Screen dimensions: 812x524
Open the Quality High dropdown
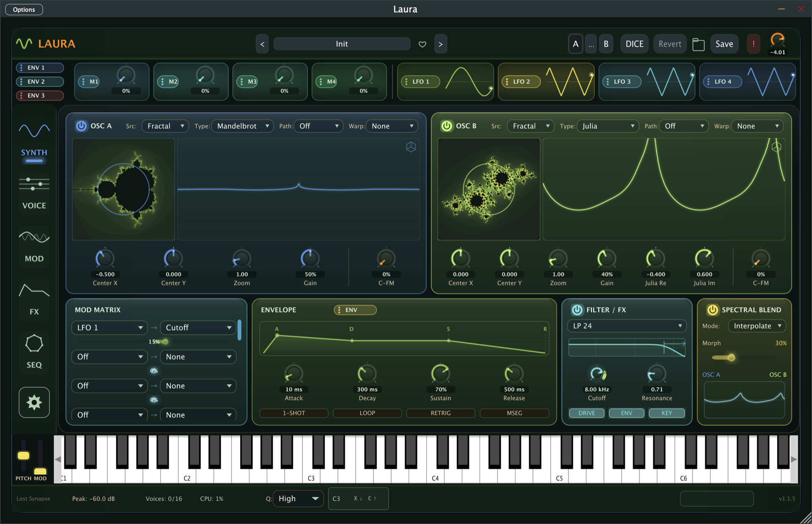pos(298,499)
